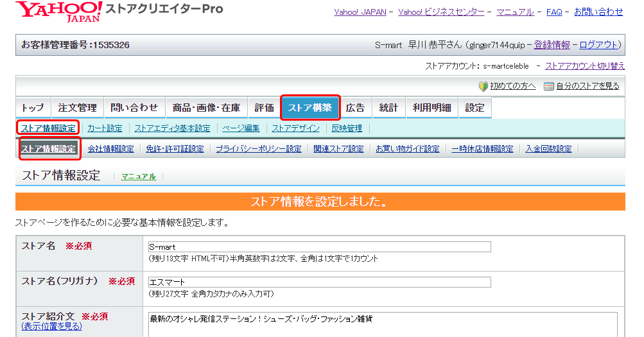Click 表示位置を見る link

coord(52,326)
